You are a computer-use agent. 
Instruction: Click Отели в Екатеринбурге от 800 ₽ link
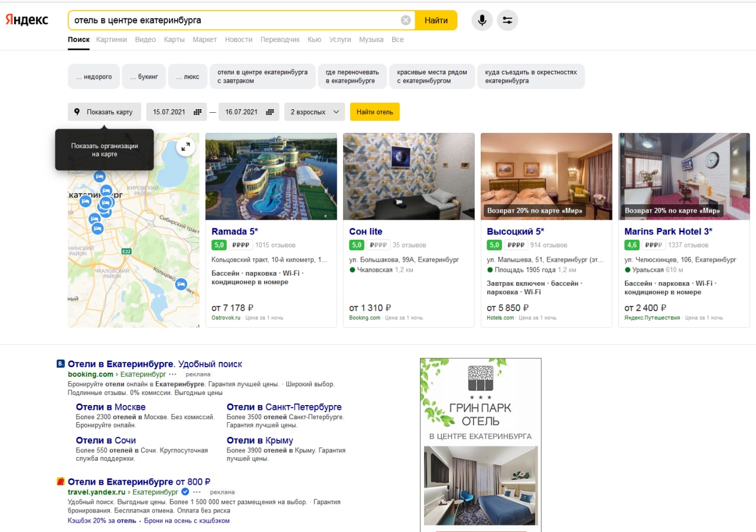tap(139, 482)
